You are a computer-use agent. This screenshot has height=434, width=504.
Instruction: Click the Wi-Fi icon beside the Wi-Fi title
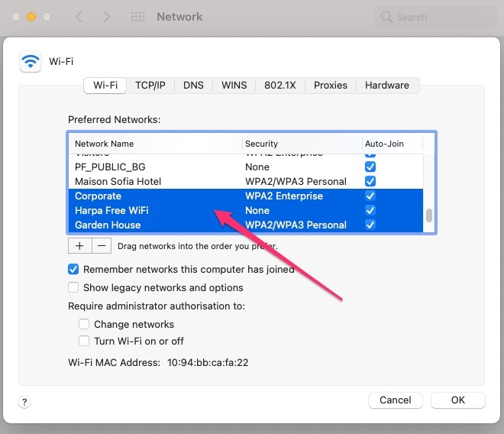tap(31, 61)
